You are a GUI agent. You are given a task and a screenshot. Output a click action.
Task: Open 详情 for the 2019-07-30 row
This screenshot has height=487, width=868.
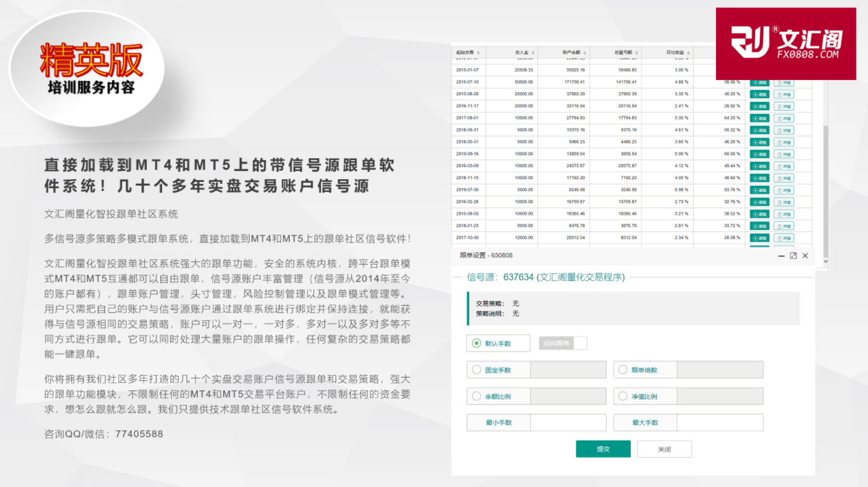(x=783, y=190)
